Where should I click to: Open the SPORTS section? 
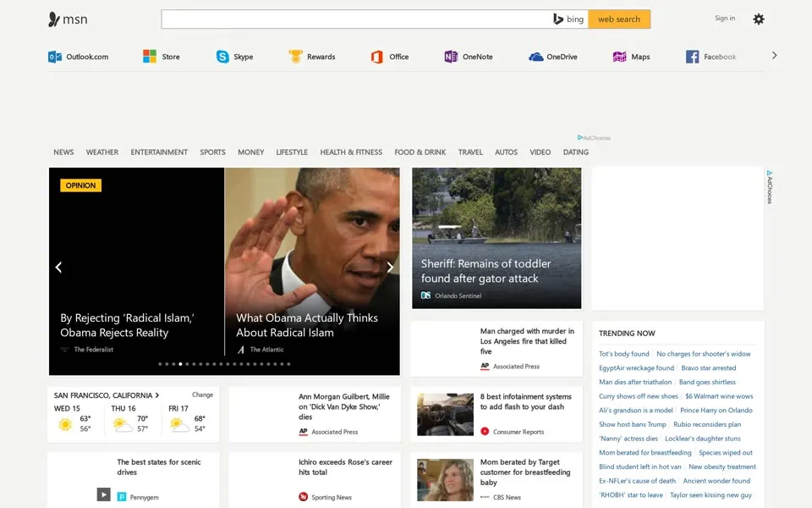coord(213,152)
